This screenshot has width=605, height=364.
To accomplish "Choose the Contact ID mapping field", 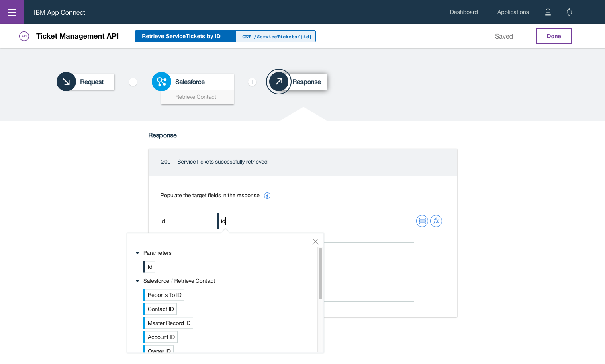I will tap(161, 309).
